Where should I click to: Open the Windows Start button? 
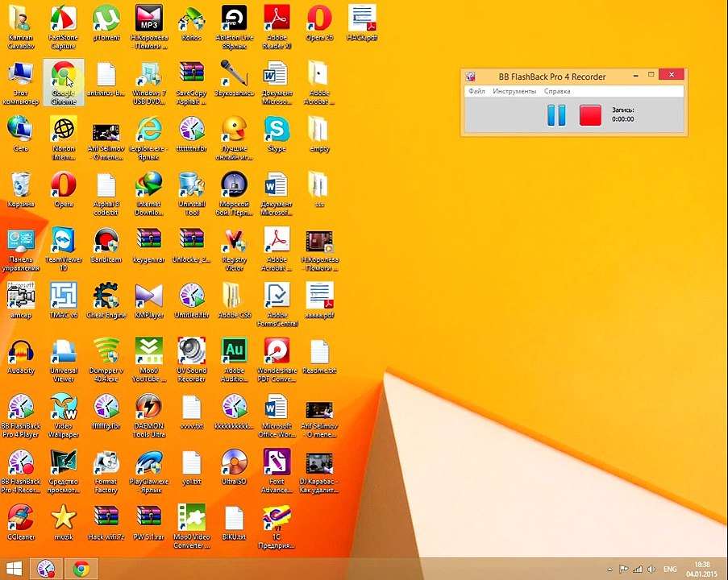(14, 569)
